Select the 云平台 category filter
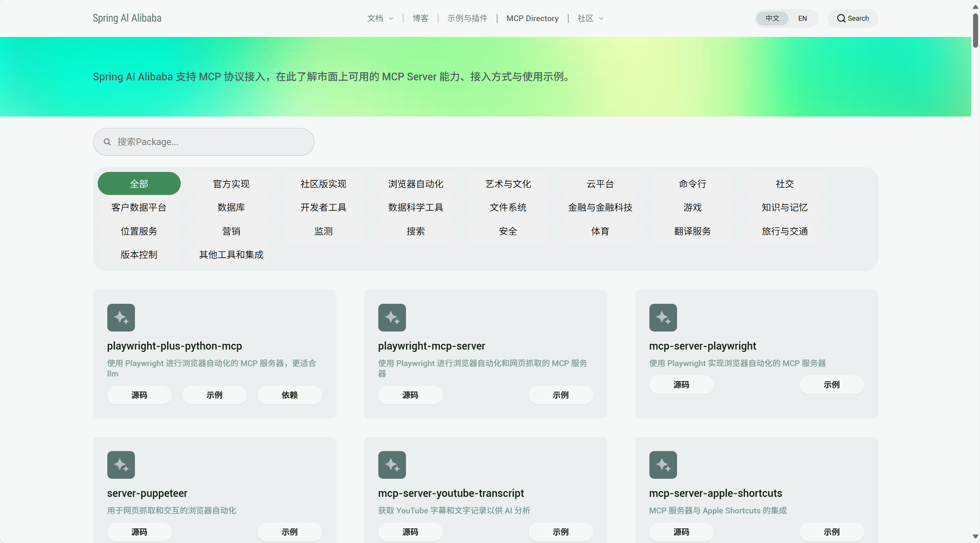This screenshot has height=543, width=980. [601, 184]
